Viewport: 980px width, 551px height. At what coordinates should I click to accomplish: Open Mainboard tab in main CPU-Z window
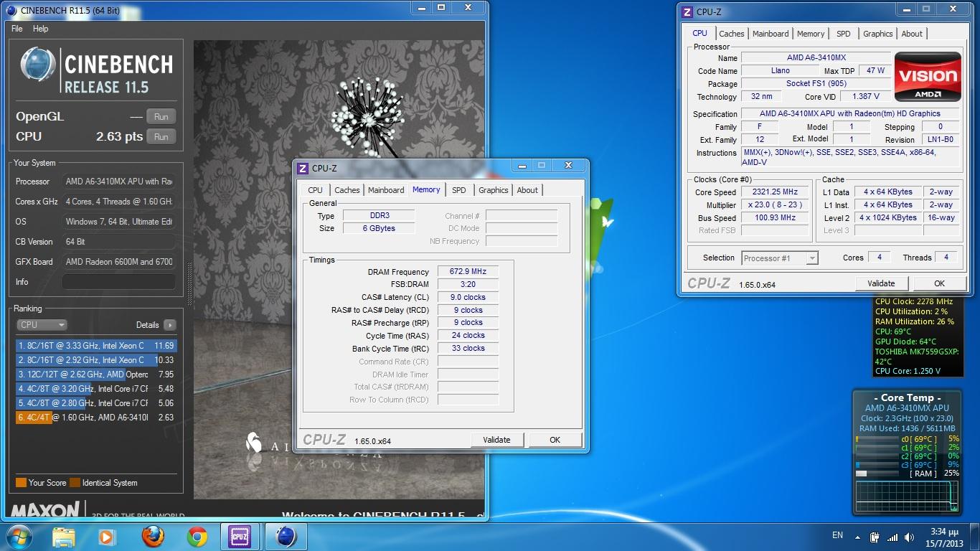(771, 34)
